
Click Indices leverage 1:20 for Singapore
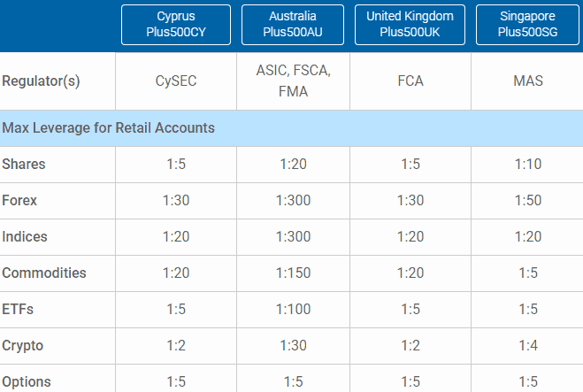point(528,236)
